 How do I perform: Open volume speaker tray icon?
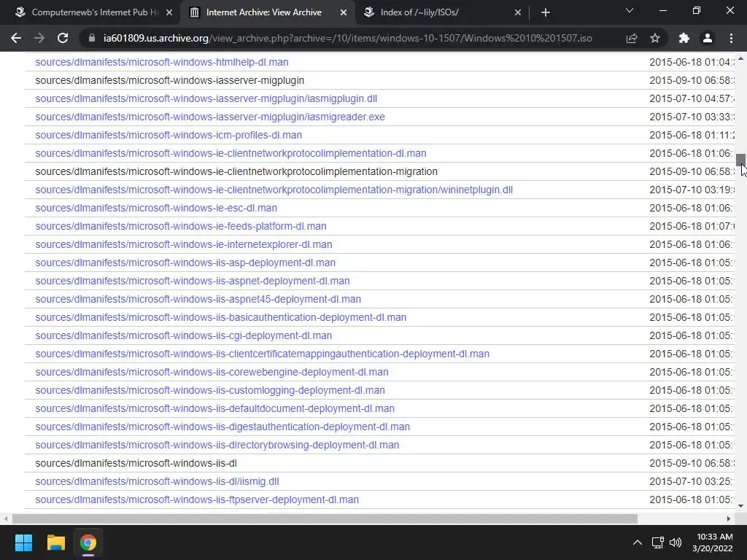coord(675,542)
